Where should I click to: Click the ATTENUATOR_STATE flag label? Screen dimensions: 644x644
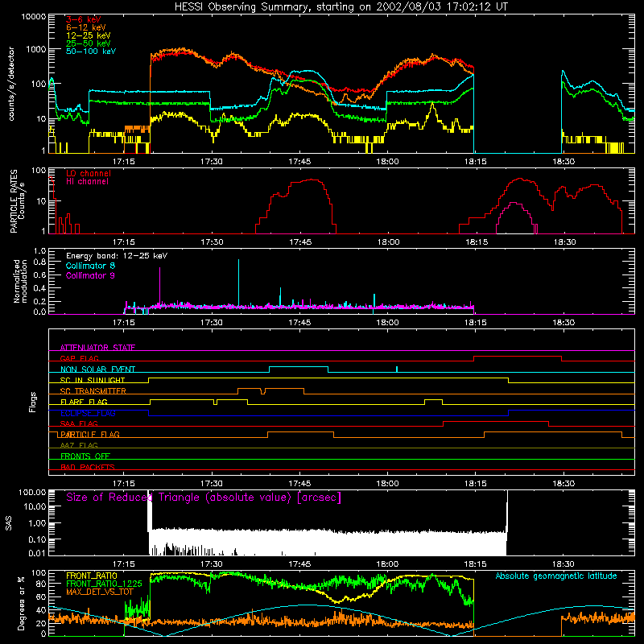tap(97, 348)
